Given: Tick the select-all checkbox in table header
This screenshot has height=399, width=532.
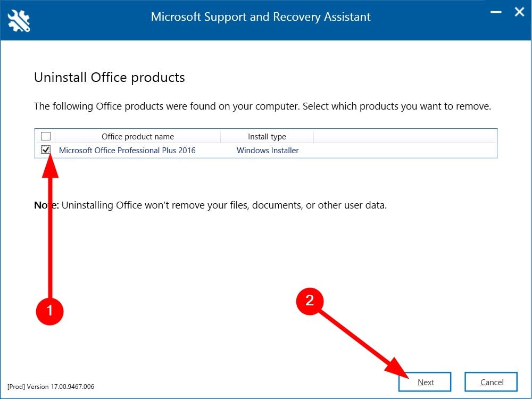Looking at the screenshot, I should pyautogui.click(x=46, y=136).
